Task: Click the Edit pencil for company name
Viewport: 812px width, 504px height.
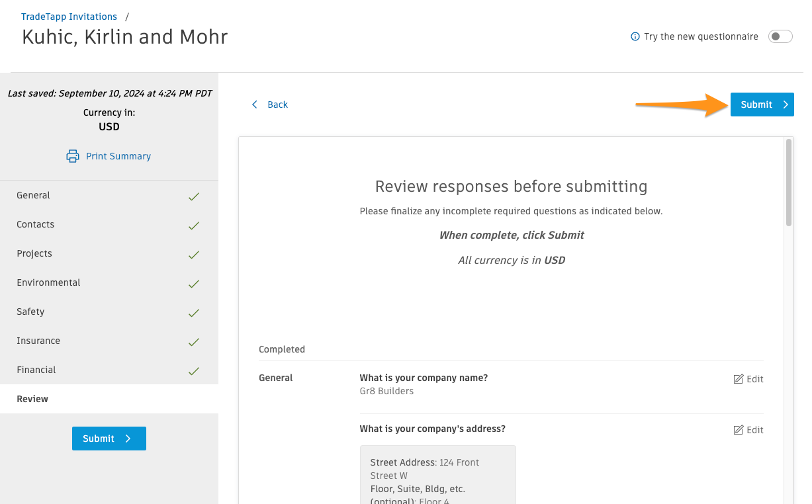Action: point(739,378)
